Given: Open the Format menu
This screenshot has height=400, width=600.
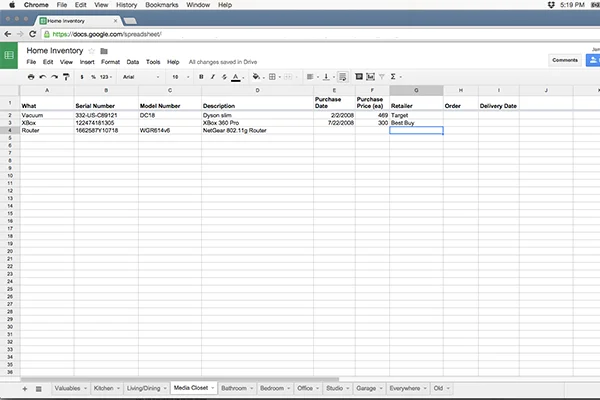Looking at the screenshot, I should (110, 62).
